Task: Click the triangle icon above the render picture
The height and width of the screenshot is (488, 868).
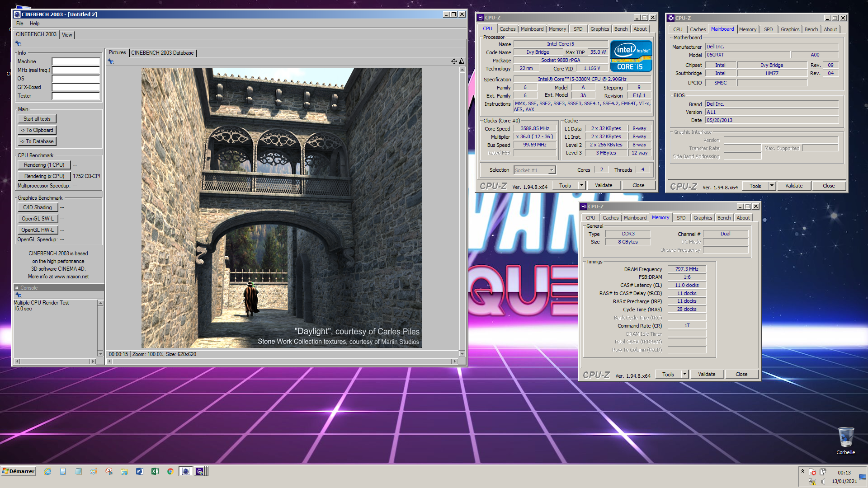Action: 462,61
